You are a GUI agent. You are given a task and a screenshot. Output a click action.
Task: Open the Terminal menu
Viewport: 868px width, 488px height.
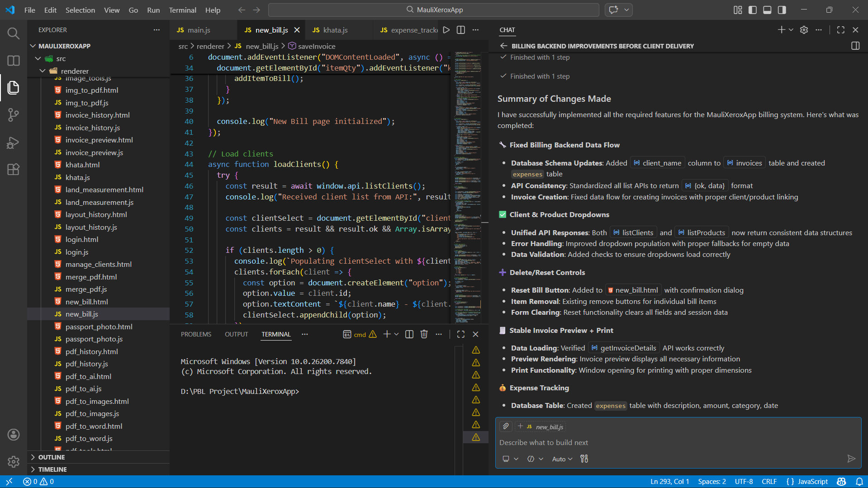pos(182,10)
